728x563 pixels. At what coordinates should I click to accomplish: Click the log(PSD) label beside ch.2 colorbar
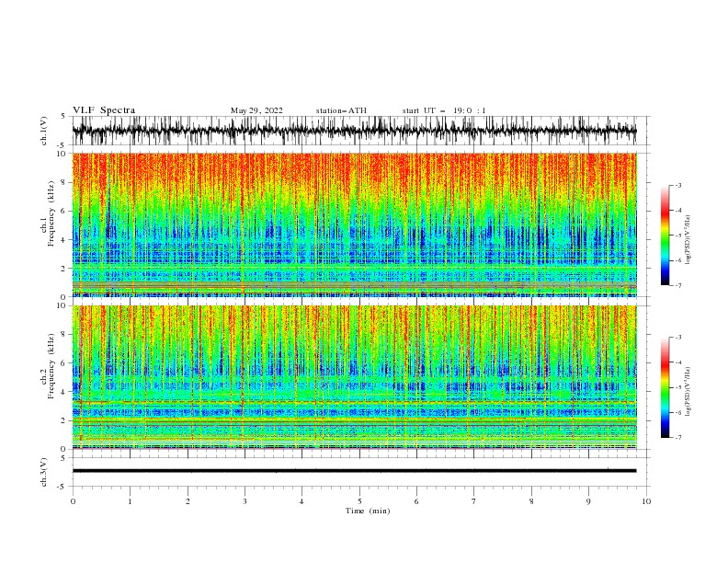pyautogui.click(x=688, y=392)
